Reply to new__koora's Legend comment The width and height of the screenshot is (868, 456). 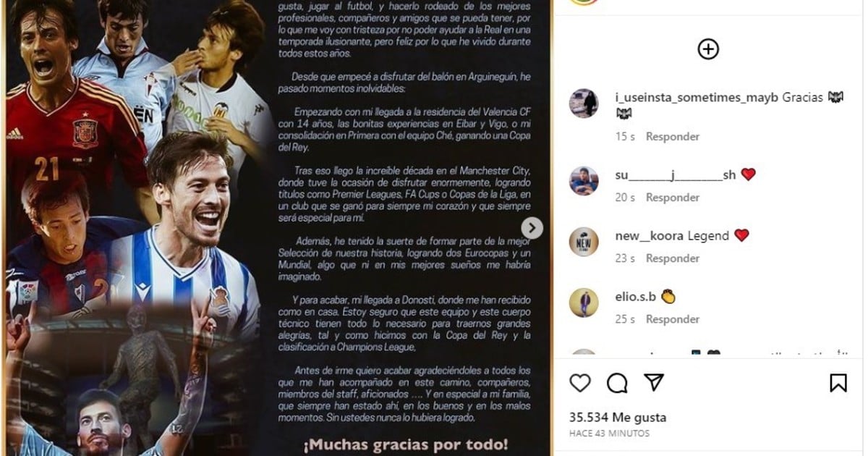(x=673, y=258)
